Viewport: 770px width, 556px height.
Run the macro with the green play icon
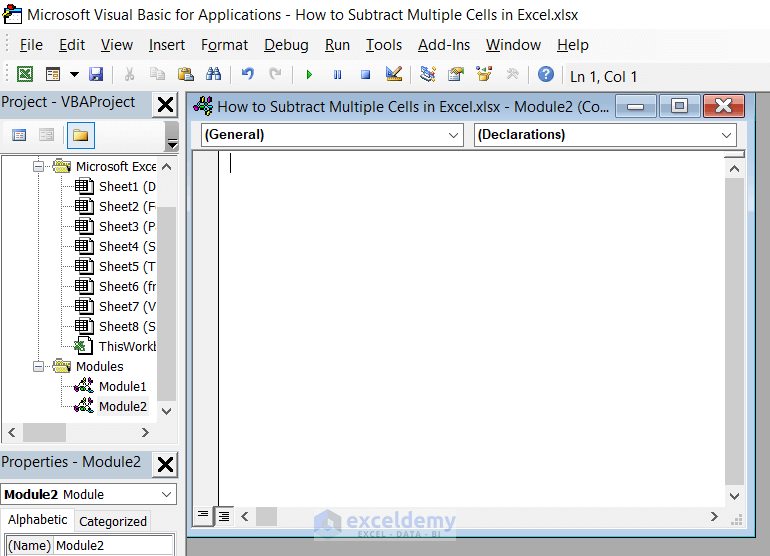309,75
